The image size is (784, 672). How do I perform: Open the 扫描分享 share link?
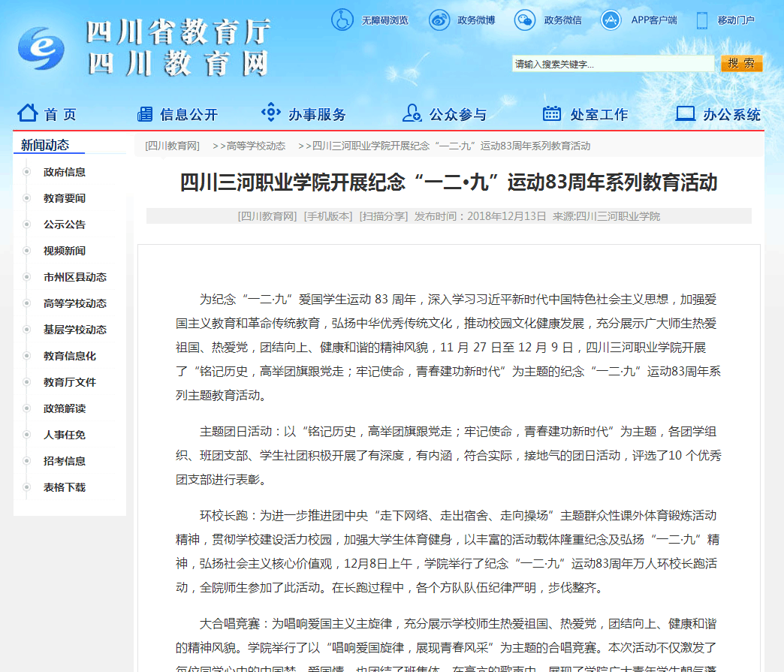click(383, 216)
